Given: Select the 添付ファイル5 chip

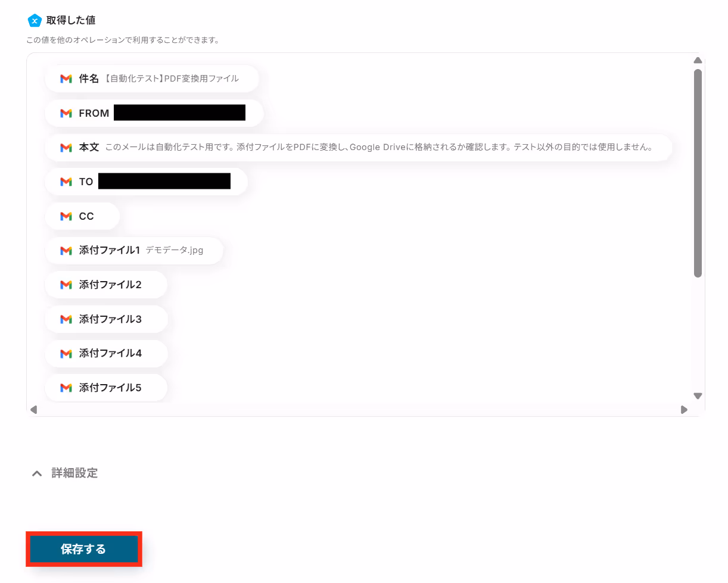Looking at the screenshot, I should pyautogui.click(x=106, y=388).
